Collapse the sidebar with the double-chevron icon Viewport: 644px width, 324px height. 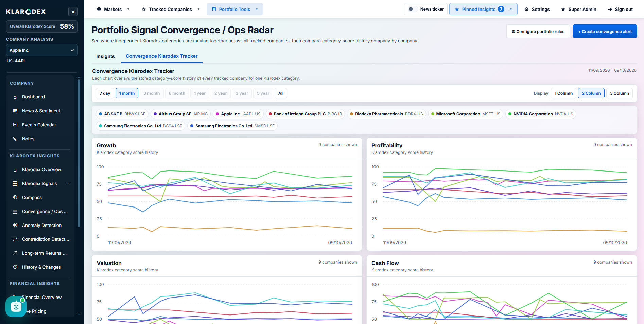tap(73, 12)
